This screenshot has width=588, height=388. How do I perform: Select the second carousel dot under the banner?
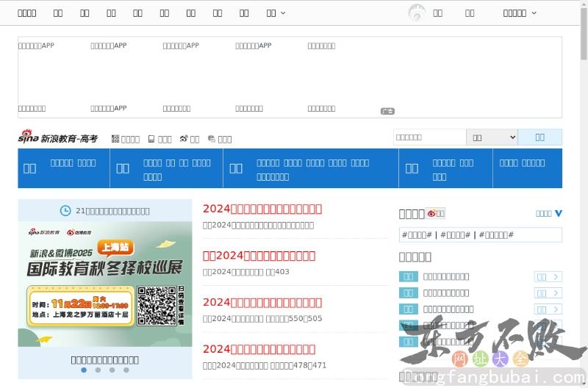coord(98,370)
